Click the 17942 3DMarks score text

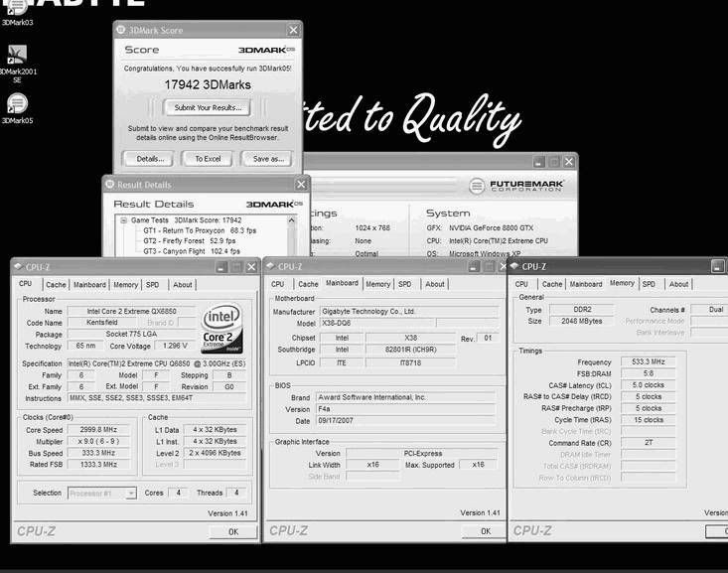[208, 85]
